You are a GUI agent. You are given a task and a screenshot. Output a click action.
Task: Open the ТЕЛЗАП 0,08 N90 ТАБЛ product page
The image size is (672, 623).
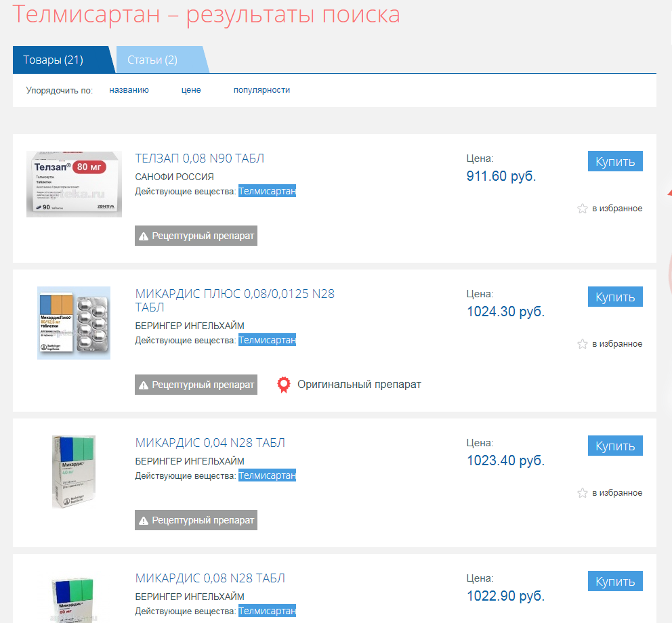click(x=199, y=158)
